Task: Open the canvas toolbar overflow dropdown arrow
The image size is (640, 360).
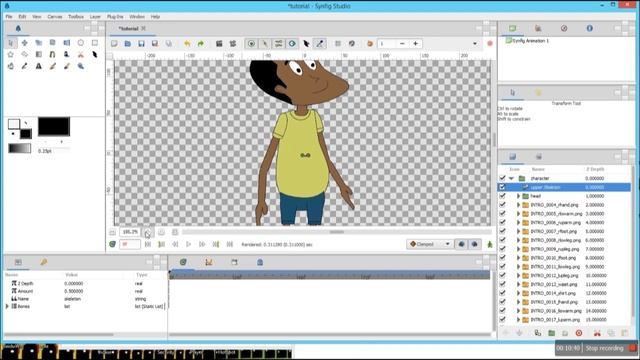Action: [475, 44]
